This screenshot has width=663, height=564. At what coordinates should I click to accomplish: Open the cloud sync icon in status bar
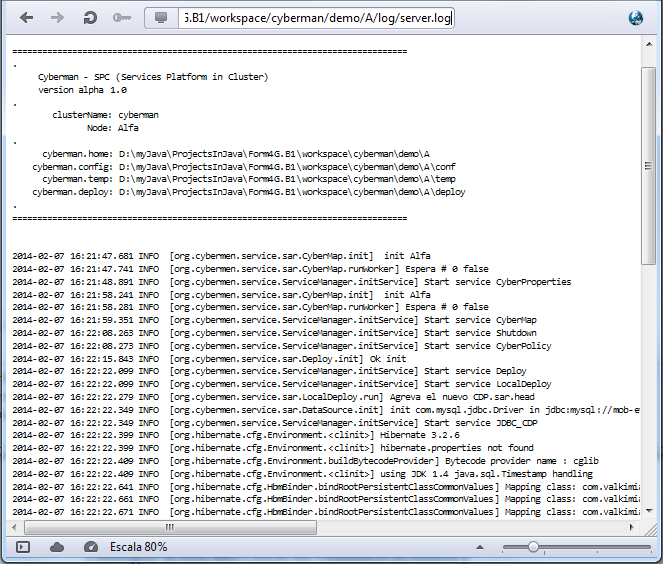pos(57,547)
